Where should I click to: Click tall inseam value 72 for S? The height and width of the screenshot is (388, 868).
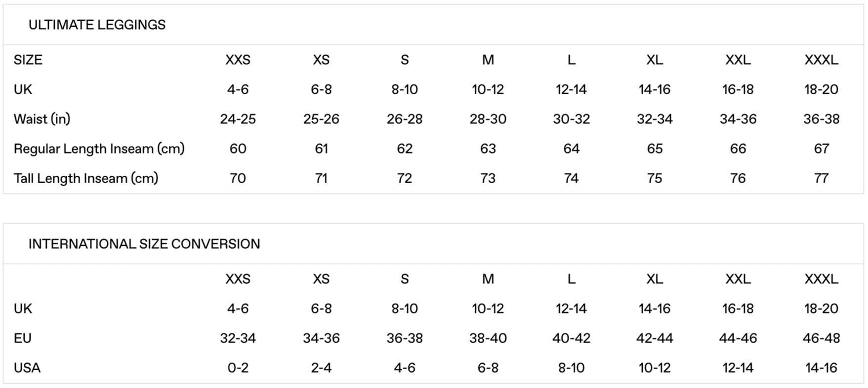(404, 178)
